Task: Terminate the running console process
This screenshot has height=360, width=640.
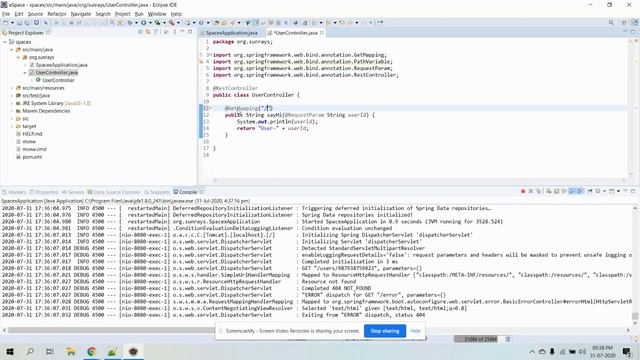Action: point(523,191)
